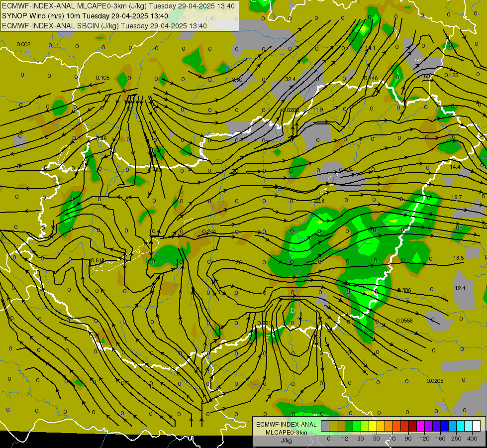Select the gray legend swatch
The height and width of the screenshot is (448, 487).
coord(325,426)
